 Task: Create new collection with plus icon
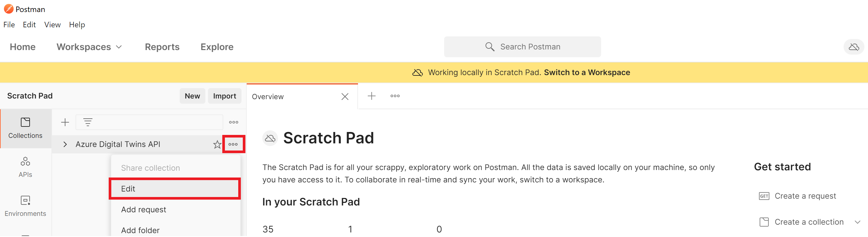[65, 122]
